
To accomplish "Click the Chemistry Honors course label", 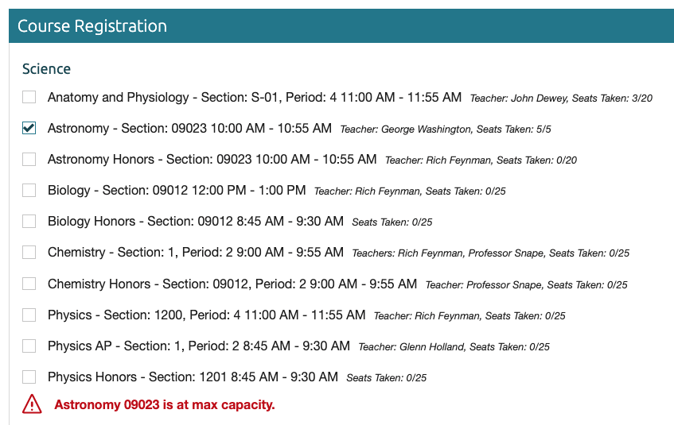I will pyautogui.click(x=232, y=284).
